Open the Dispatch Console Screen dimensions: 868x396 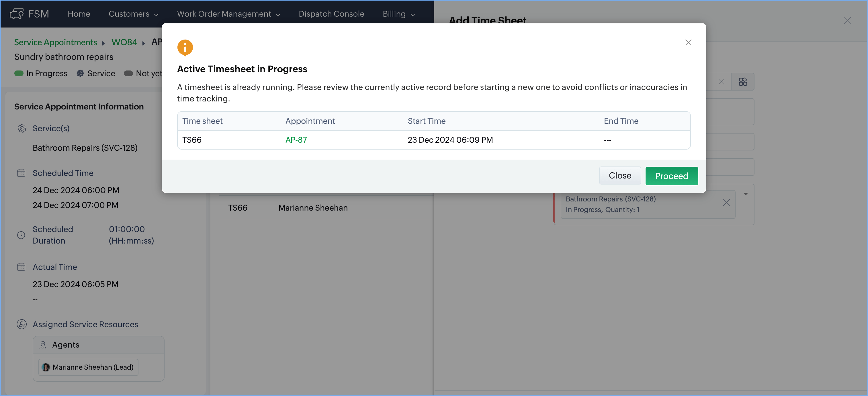[331, 14]
